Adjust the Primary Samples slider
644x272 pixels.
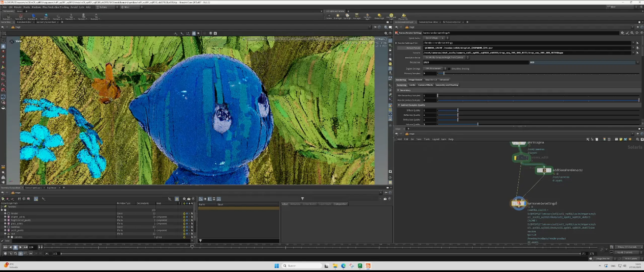pos(444,73)
